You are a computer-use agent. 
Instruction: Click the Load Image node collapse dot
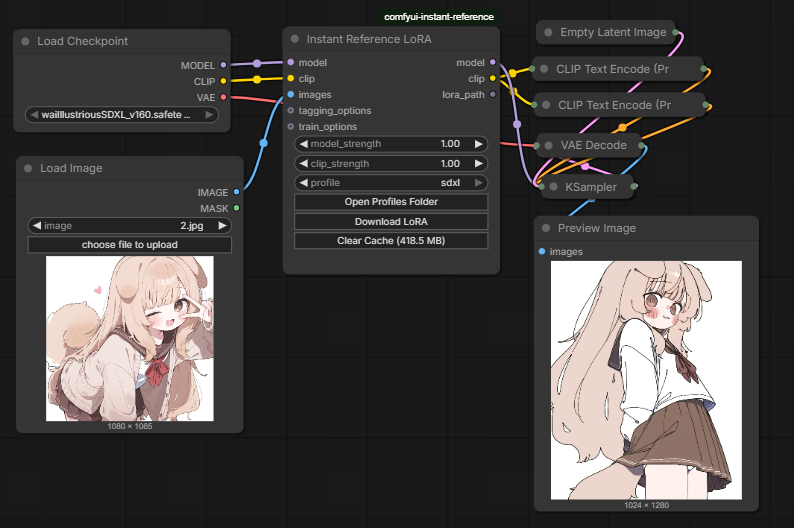pyautogui.click(x=28, y=169)
